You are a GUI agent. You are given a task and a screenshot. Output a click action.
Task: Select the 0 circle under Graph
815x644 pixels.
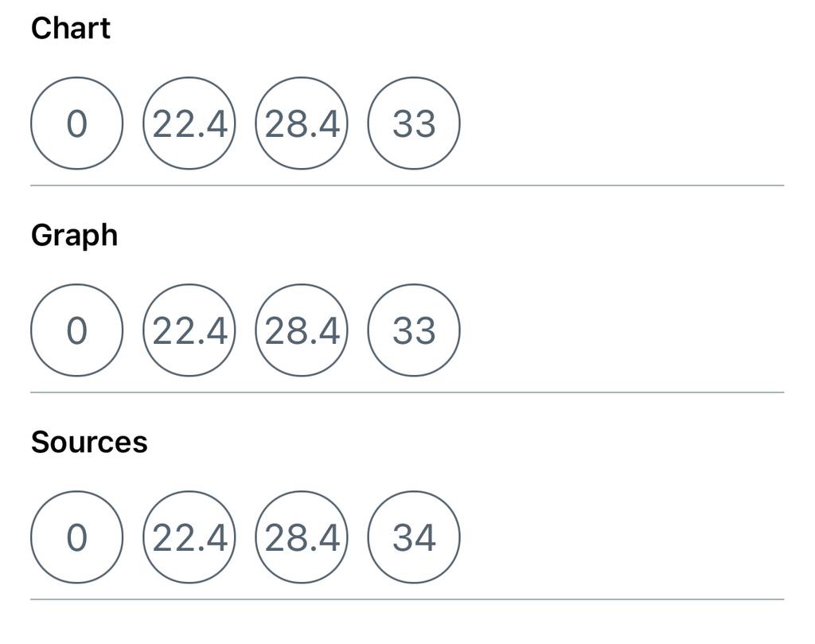click(x=77, y=330)
